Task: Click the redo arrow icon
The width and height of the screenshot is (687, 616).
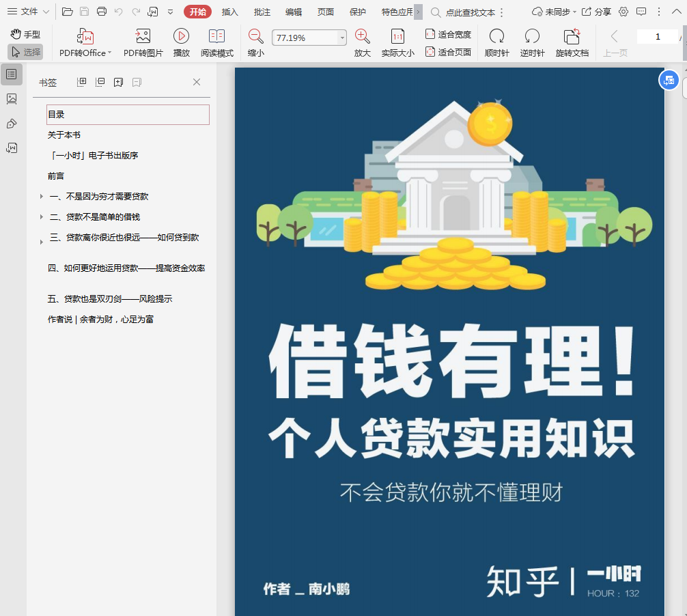Action: pyautogui.click(x=136, y=12)
